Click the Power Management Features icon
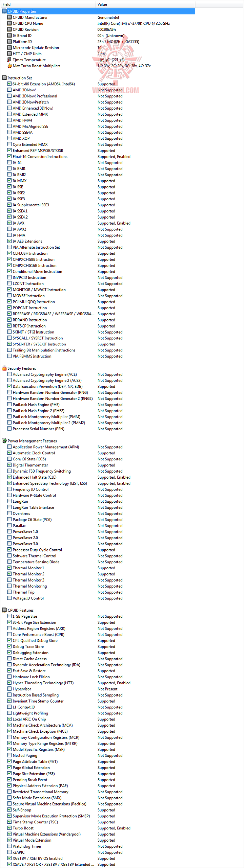The image size is (244, 868). [4, 441]
